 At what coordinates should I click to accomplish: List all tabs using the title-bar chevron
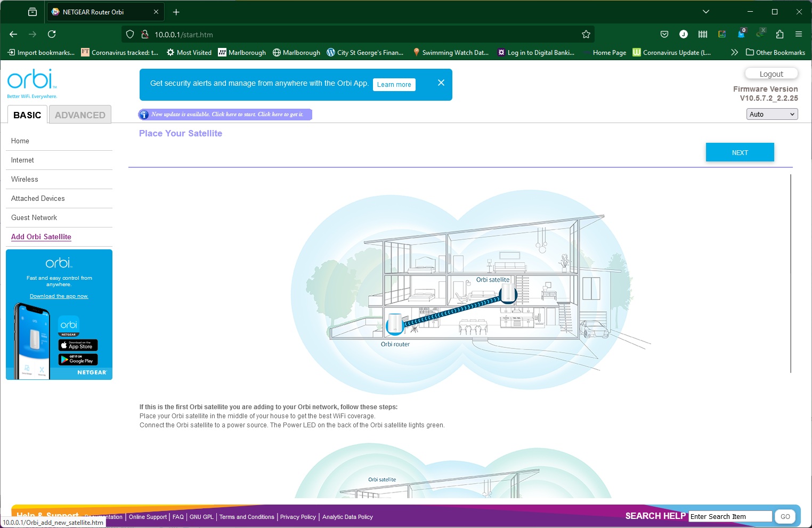706,12
